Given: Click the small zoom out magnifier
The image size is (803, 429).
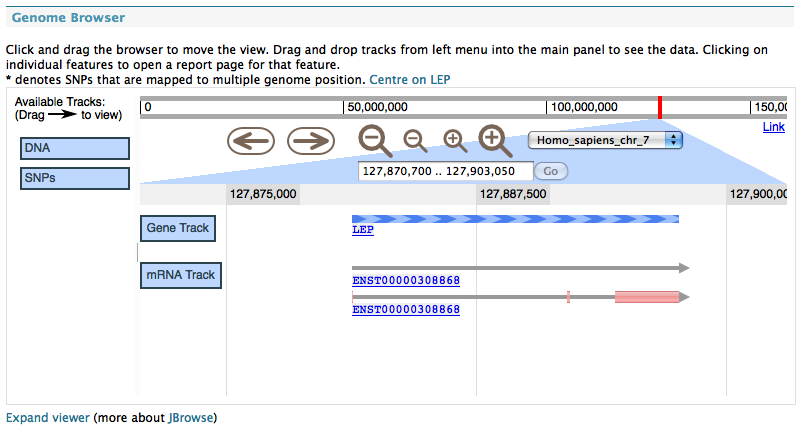Looking at the screenshot, I should tap(415, 141).
